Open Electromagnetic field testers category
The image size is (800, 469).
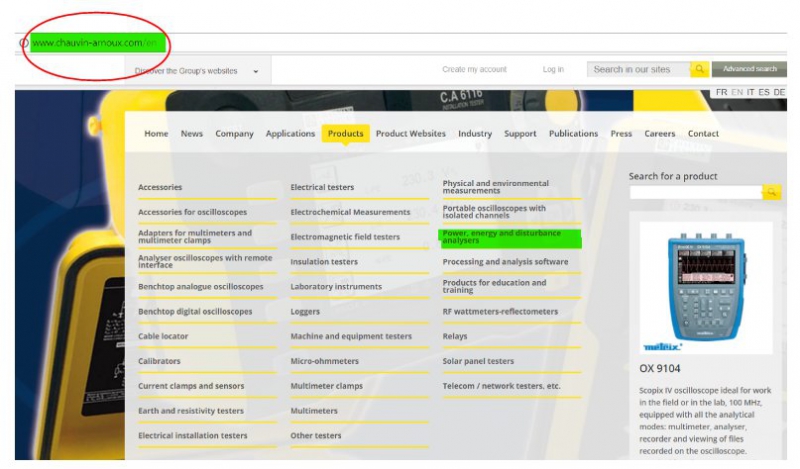tap(345, 237)
